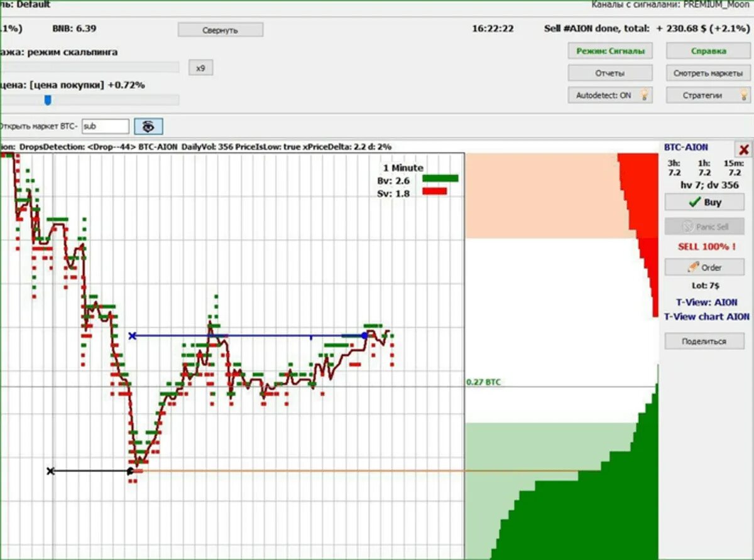The image size is (754, 560).
Task: Open the T-View chart AION link
Action: pos(707,316)
